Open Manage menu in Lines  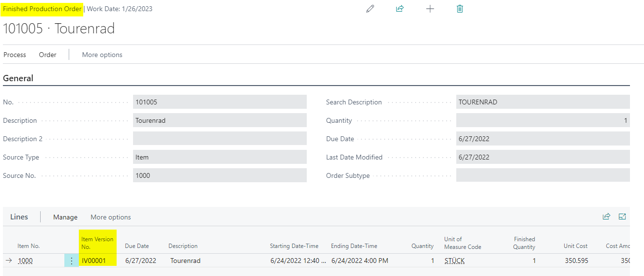click(x=65, y=217)
